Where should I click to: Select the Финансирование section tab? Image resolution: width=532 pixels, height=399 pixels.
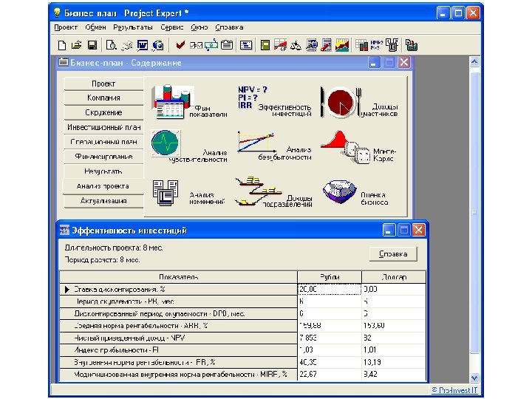pos(103,157)
